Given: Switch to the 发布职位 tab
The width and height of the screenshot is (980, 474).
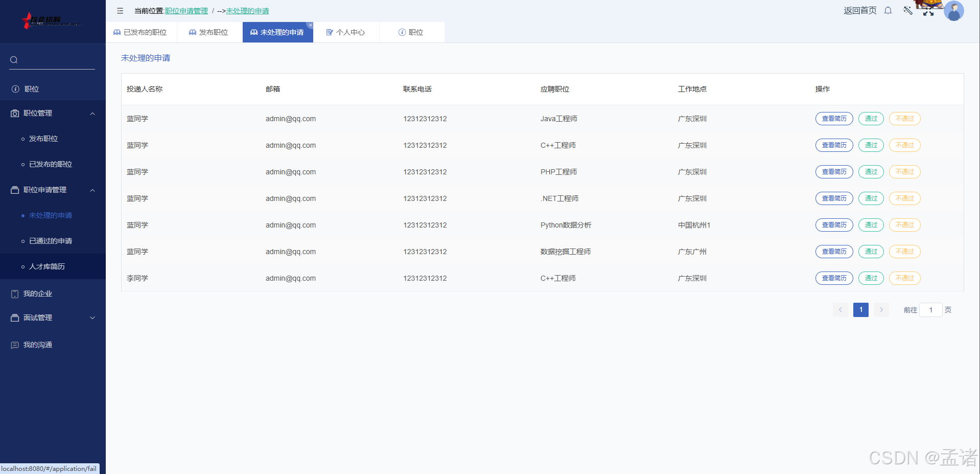Looking at the screenshot, I should pyautogui.click(x=209, y=32).
